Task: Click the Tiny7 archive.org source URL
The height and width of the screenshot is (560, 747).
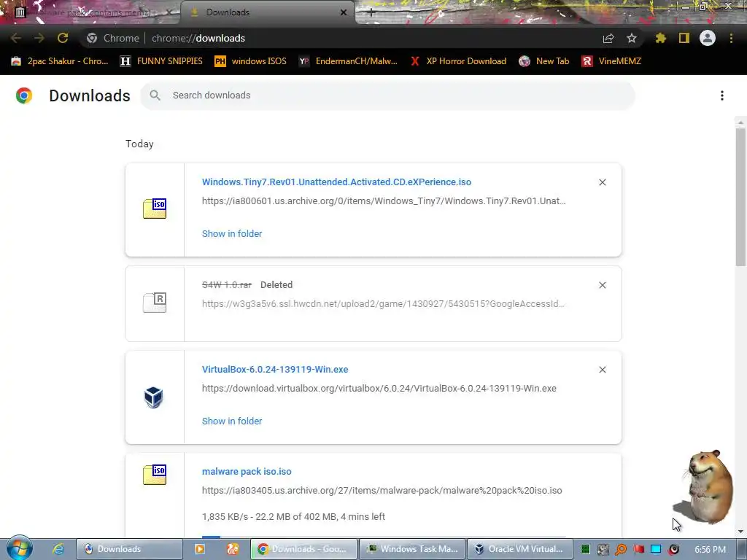Action: [x=384, y=201]
